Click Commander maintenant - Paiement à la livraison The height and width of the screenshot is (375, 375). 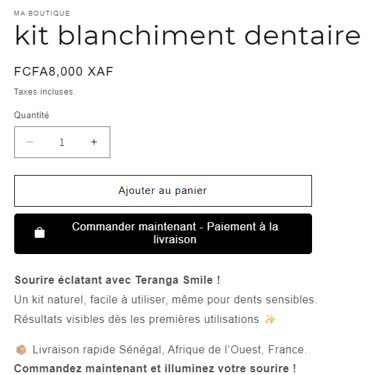[163, 233]
